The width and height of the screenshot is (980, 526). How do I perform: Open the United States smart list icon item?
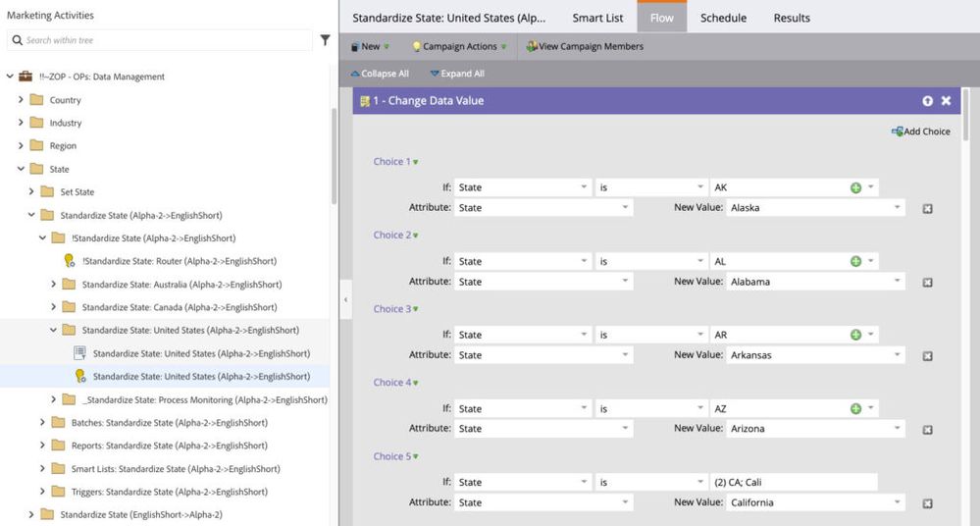80,353
